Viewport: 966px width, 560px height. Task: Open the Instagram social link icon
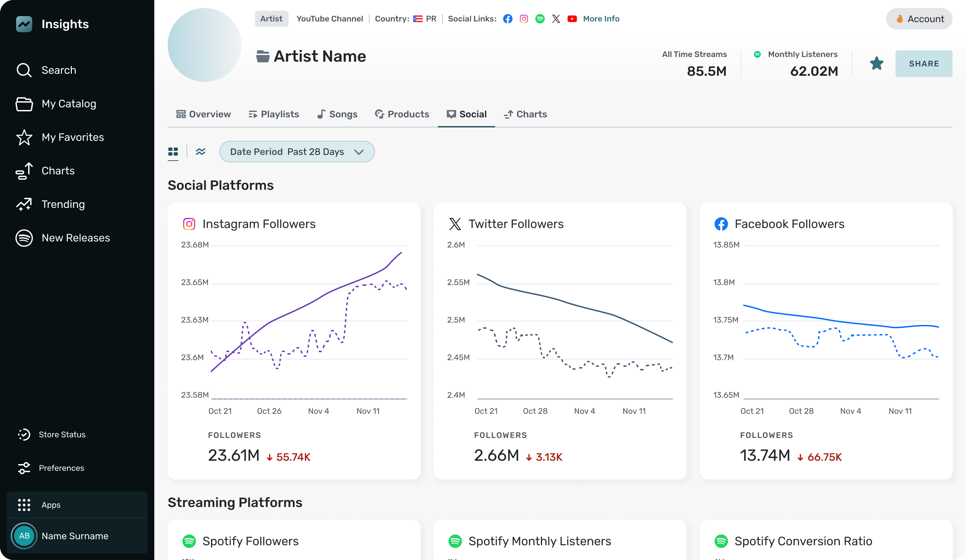point(524,19)
